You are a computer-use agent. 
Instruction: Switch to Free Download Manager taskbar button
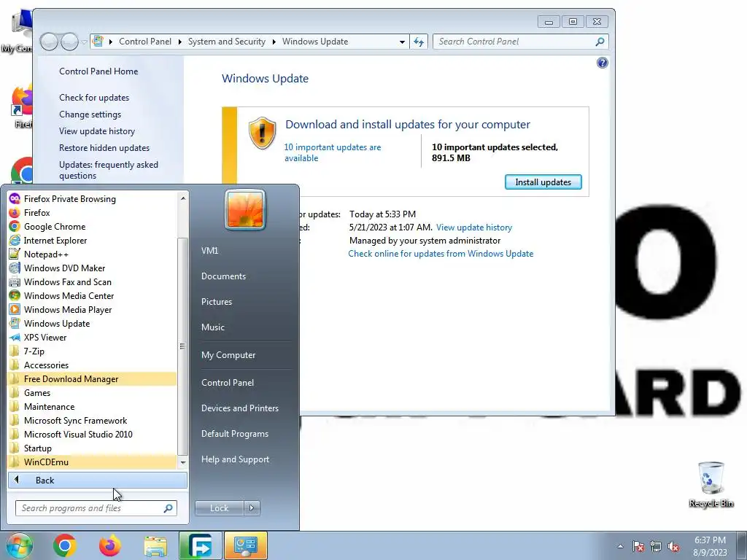200,545
